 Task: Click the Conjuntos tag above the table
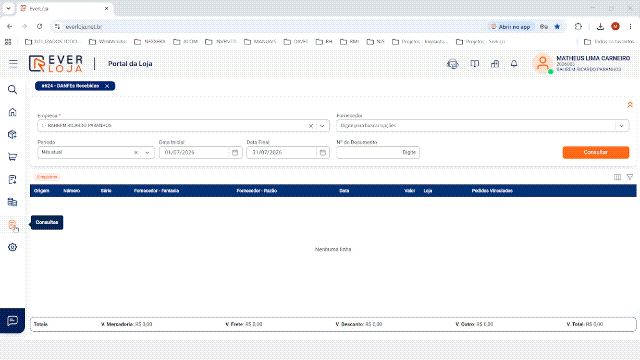(x=47, y=177)
